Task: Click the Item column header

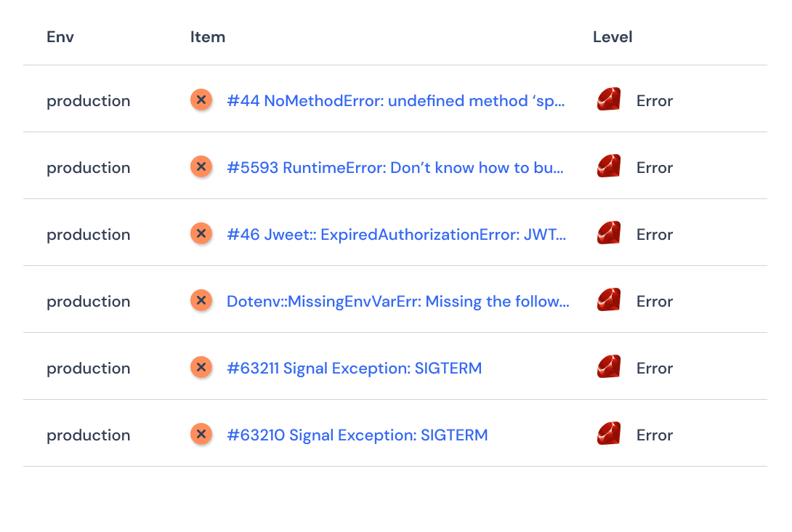Action: (208, 37)
